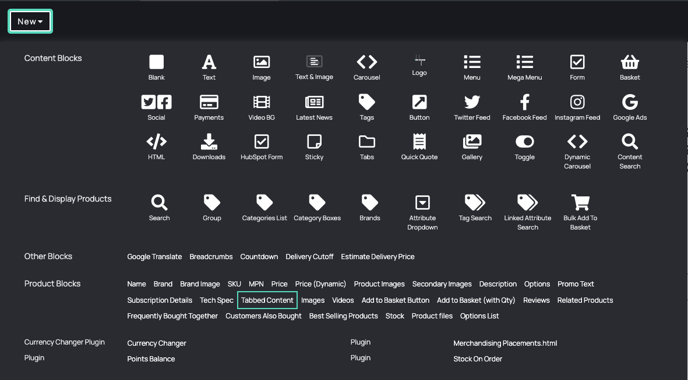Add a Tags content block
Image resolution: width=688 pixels, height=380 pixels.
pos(367,107)
